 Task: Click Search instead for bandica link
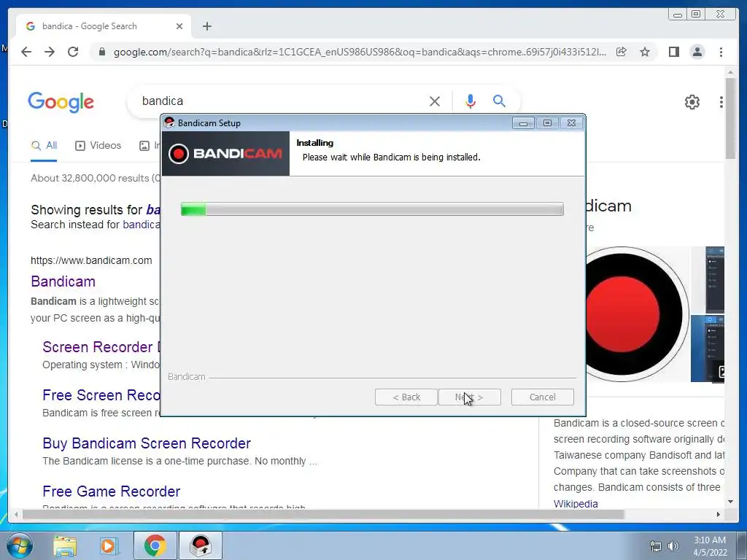pyautogui.click(x=142, y=225)
